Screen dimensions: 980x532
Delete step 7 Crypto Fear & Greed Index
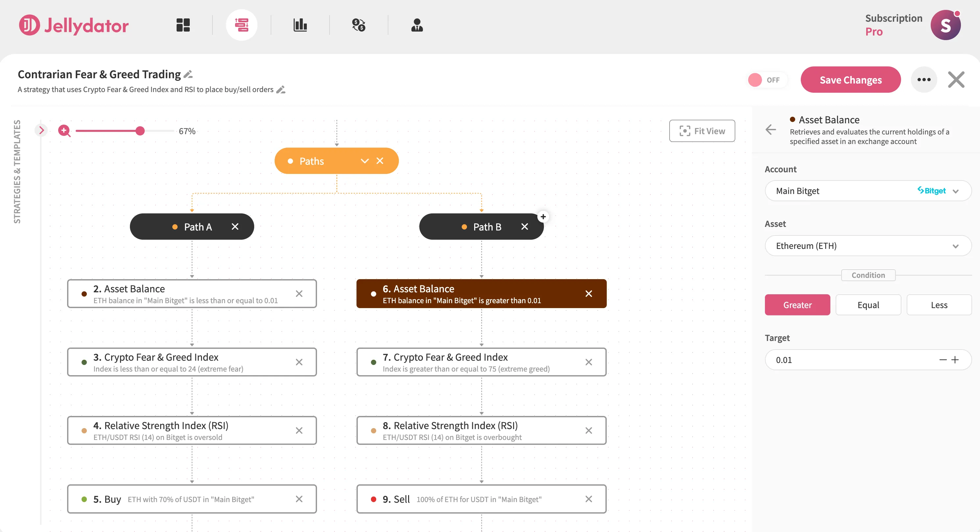pyautogui.click(x=589, y=362)
